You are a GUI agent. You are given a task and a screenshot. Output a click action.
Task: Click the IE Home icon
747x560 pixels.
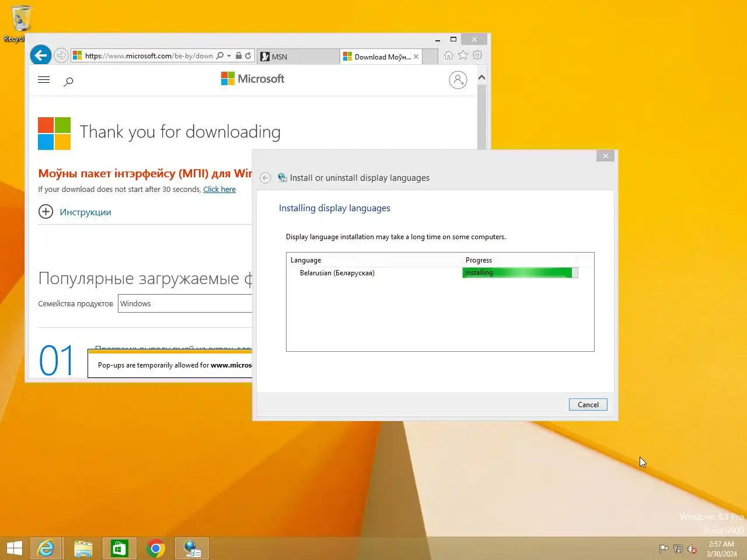coord(448,55)
